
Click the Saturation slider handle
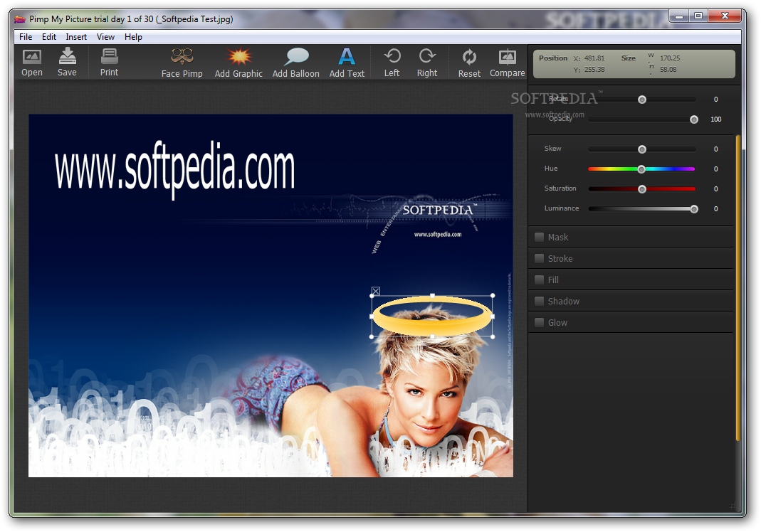pos(642,188)
